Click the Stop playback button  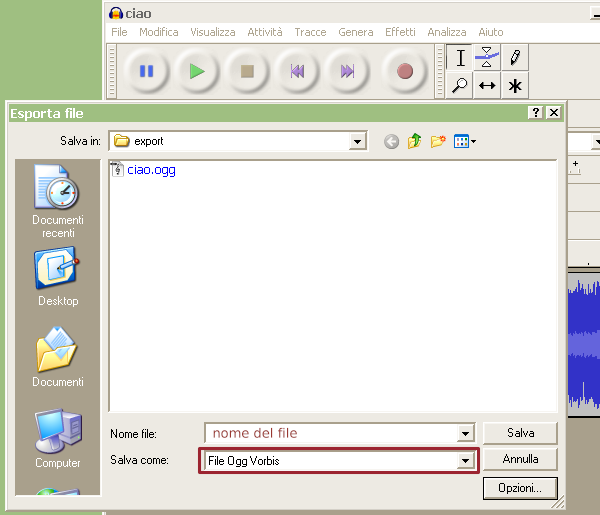pos(247,71)
